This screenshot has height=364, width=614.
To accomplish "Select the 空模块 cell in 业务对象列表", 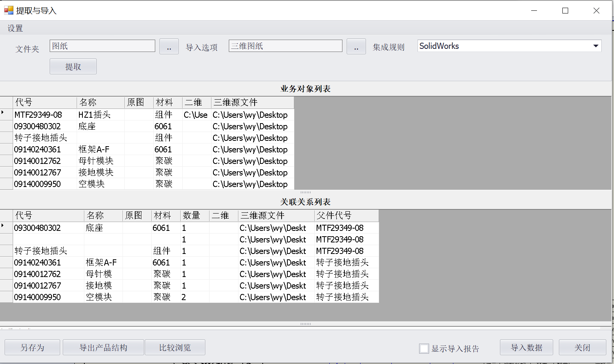I will (x=101, y=184).
